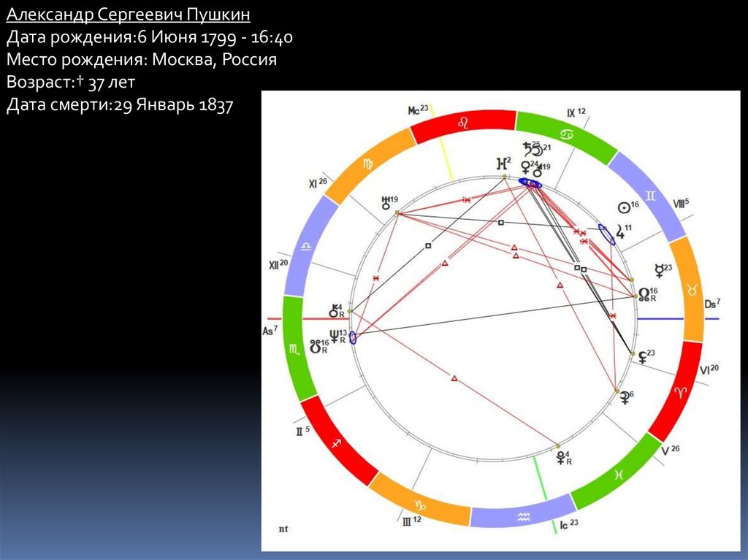This screenshot has height=560, width=748.
Task: Click the line Дата смерти:29 Январь 1837
Action: [120, 104]
